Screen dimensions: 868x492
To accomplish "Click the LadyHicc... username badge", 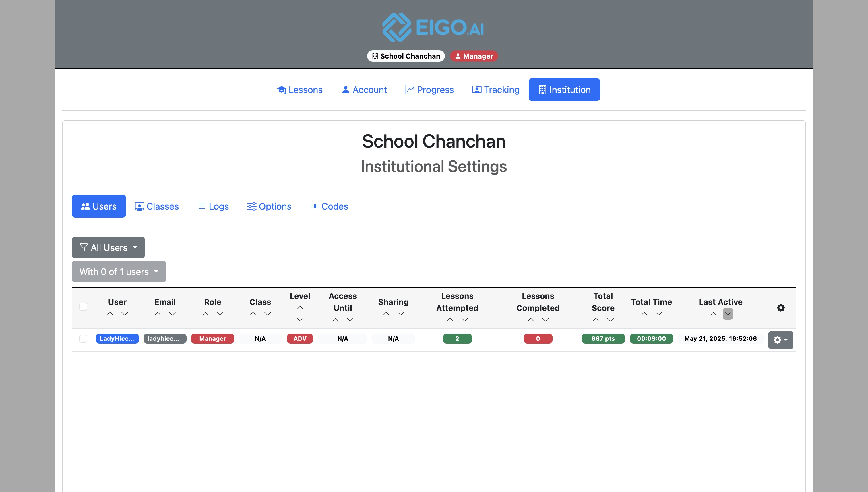I will pos(117,339).
